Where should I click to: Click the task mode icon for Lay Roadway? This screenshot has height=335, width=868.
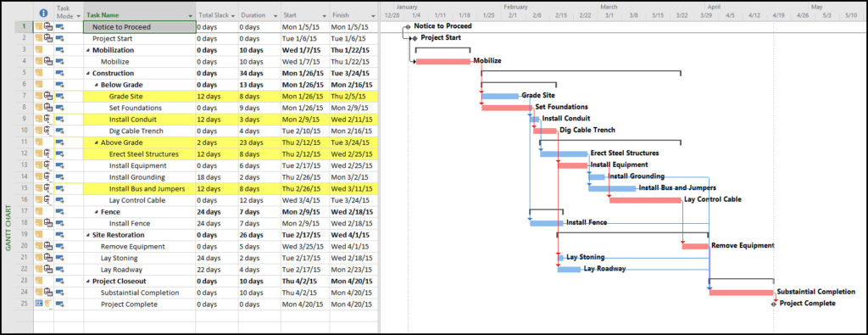60,270
